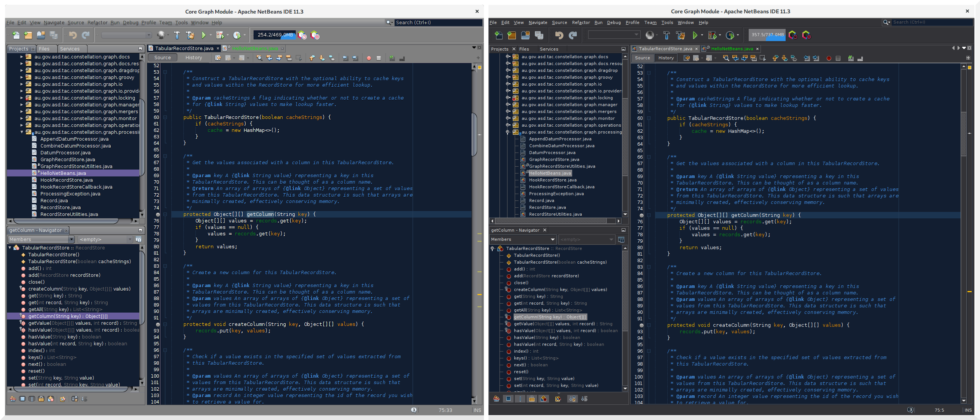Click Undo arrow in right window toolbar
Viewport: 980px width, 420px height.
click(559, 35)
